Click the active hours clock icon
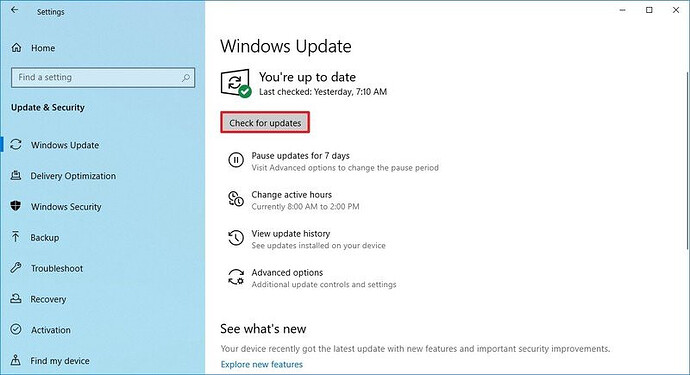 [x=236, y=199]
